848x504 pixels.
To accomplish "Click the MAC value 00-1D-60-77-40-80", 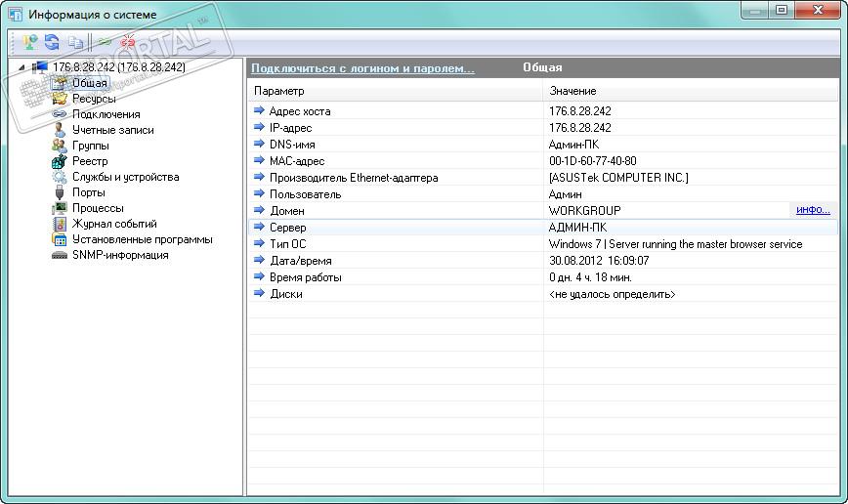I will coord(593,161).
